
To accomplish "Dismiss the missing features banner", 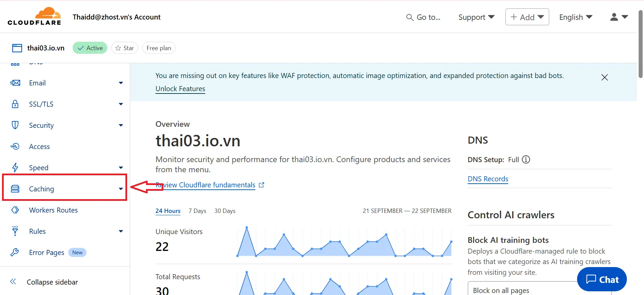I will click(x=604, y=77).
